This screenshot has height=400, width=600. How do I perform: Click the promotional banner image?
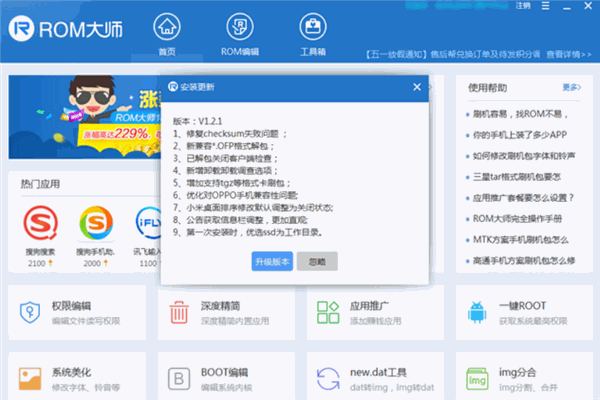pos(85,117)
